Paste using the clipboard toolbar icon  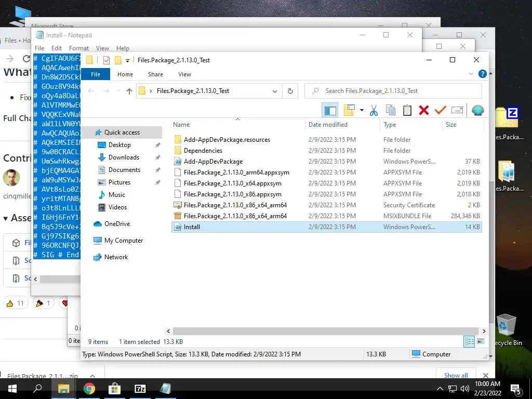click(407, 110)
